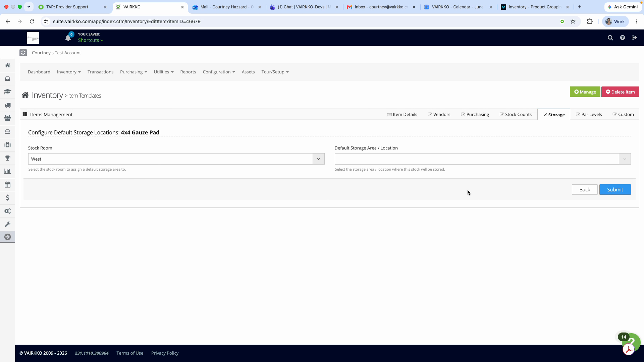Viewport: 644px width, 362px height.
Task: Open the browser three-dot menu
Action: pos(636,21)
